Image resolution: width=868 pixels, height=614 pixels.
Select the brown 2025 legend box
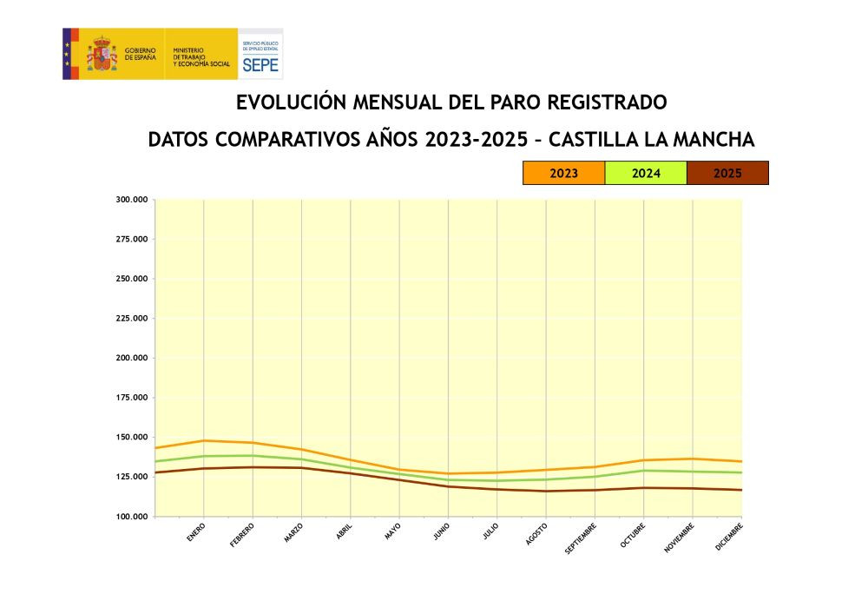(727, 173)
